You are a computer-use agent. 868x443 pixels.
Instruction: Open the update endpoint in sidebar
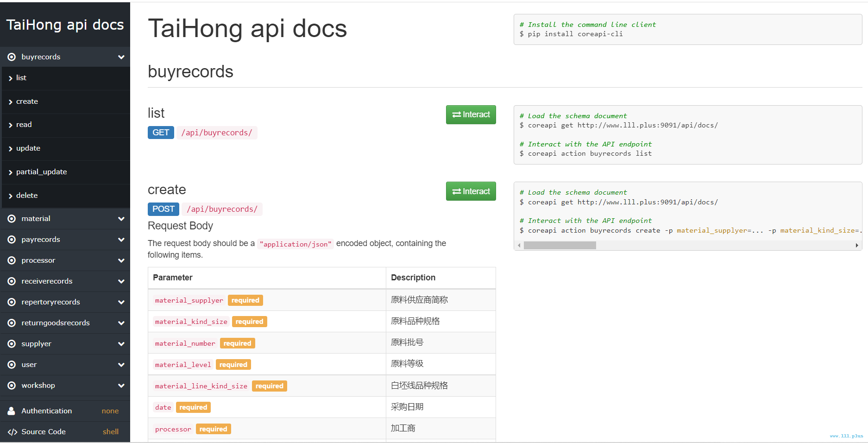[x=66, y=148]
